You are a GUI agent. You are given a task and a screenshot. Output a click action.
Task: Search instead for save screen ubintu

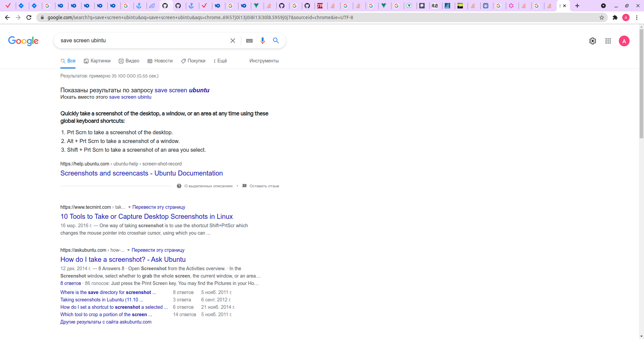pyautogui.click(x=130, y=97)
